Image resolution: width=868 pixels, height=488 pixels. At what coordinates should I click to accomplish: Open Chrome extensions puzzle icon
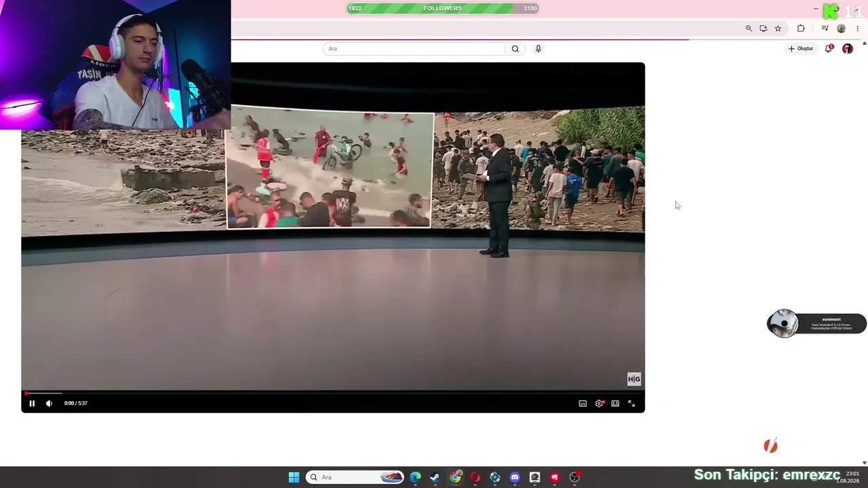tap(801, 28)
